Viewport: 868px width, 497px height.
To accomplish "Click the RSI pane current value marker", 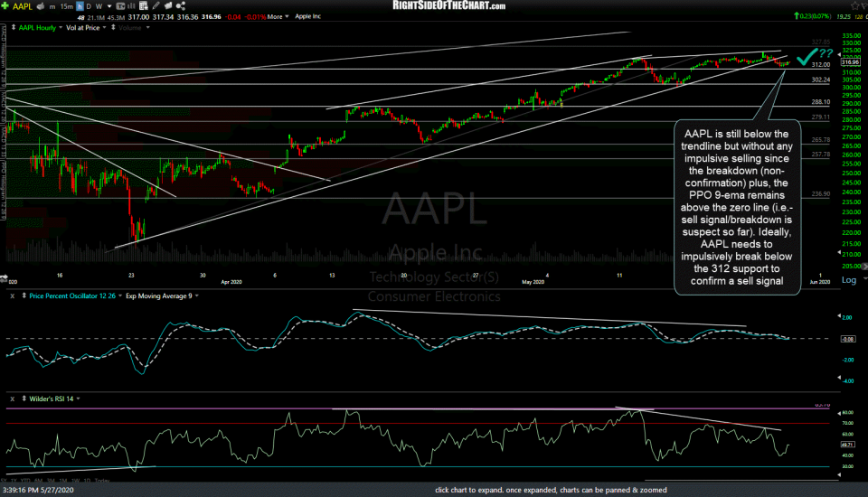I will coord(847,445).
